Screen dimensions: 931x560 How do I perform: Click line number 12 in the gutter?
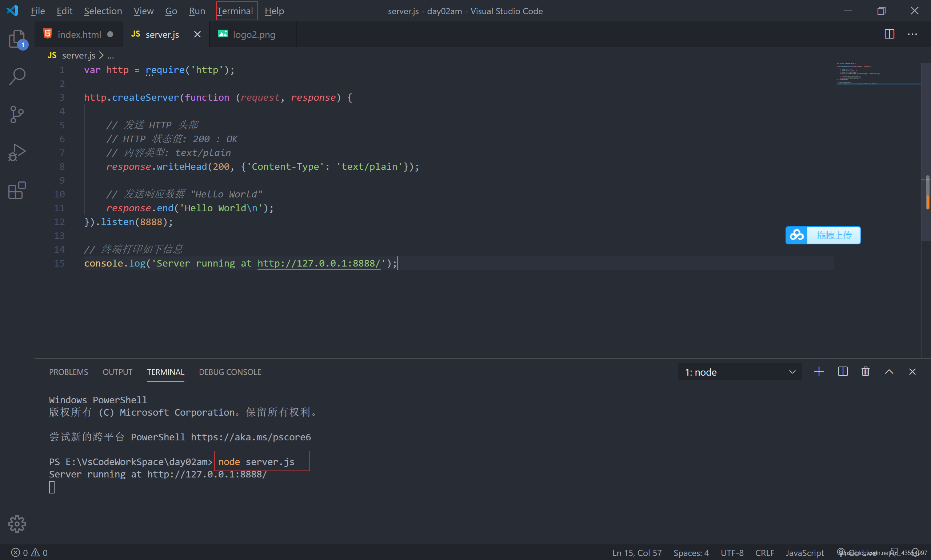59,222
